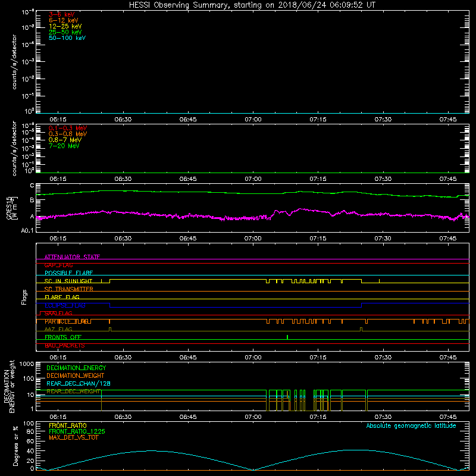The width and height of the screenshot is (476, 476).
Task: Click the SC_IN_SUNLIGHT flag label
Action: [68, 281]
